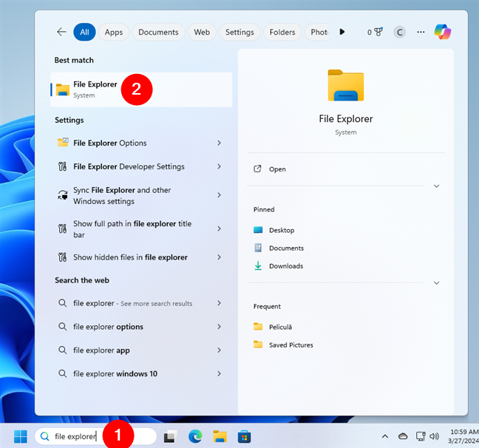Launch Copilot from the colorful icon
Image resolution: width=479 pixels, height=448 pixels.
click(443, 32)
